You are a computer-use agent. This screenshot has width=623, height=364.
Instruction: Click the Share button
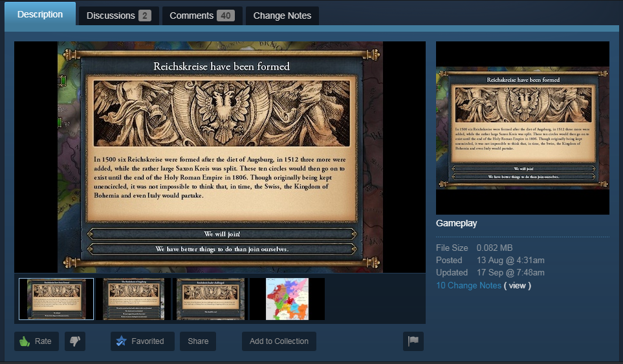(198, 341)
